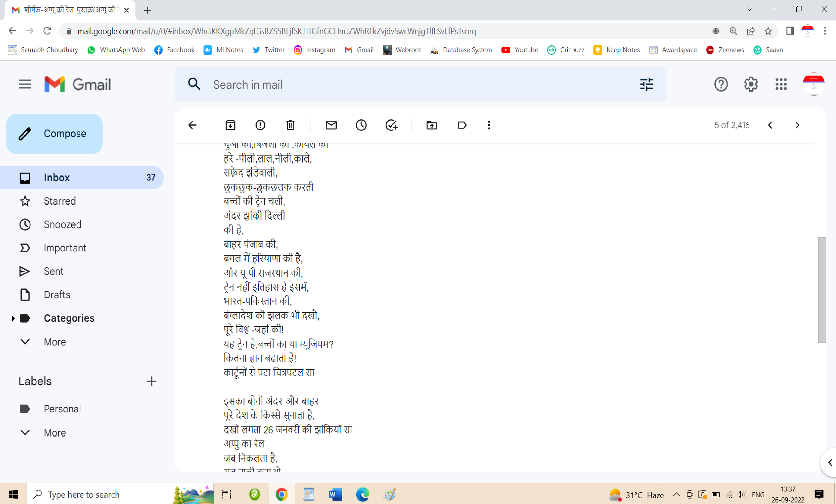Mark the email as unread
Image resolution: width=836 pixels, height=504 pixels.
click(331, 125)
